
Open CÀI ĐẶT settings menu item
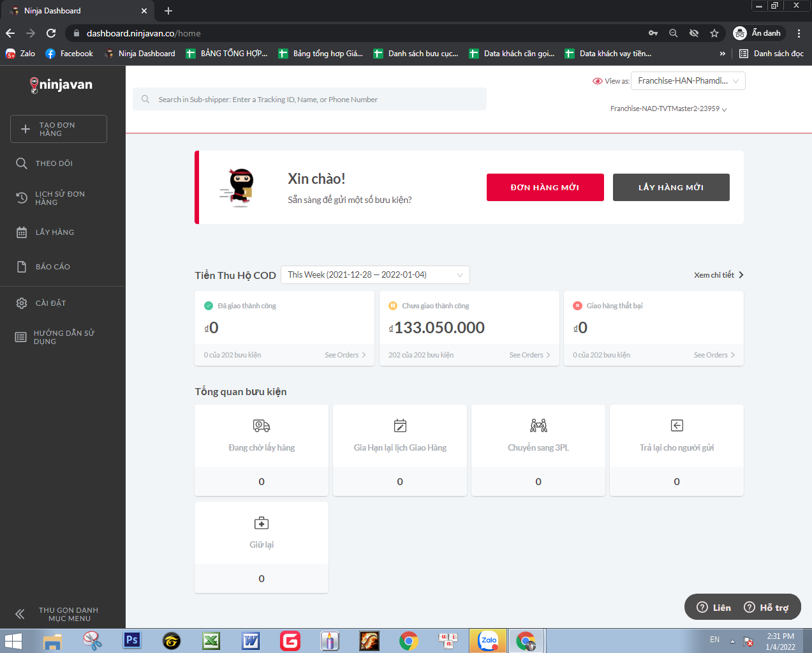coord(41,303)
